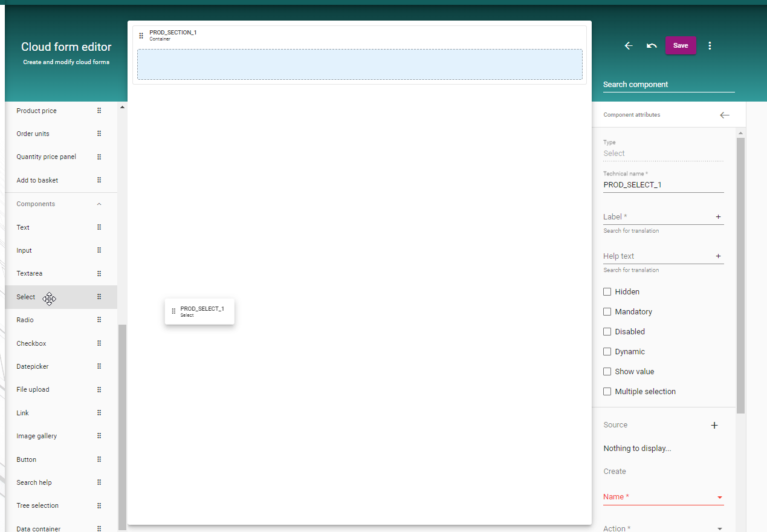The image size is (767, 532).
Task: Select the Data container component
Action: (x=61, y=526)
